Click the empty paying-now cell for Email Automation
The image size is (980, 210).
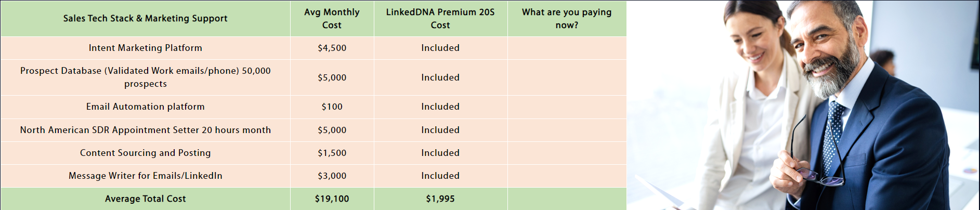567,107
